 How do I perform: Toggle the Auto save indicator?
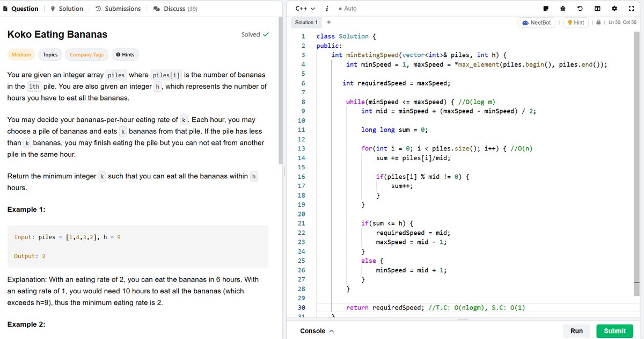click(x=347, y=9)
